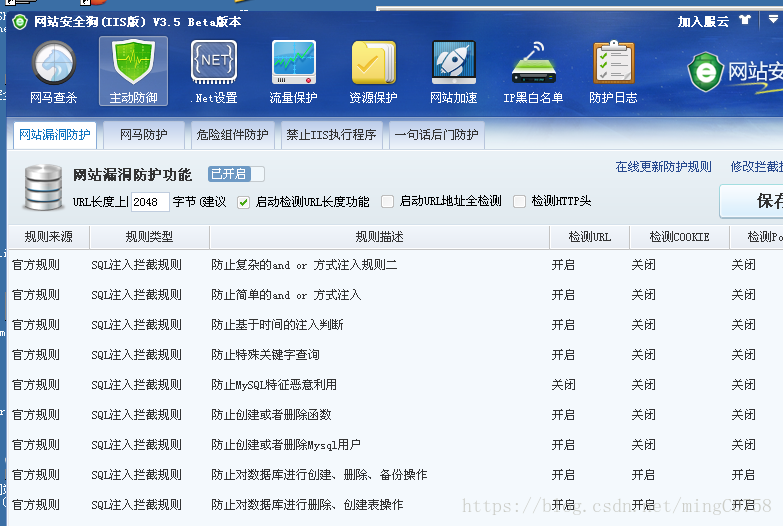Click 检测COOKIE 开启 for 创建、删除、备份操作 rule
The width and height of the screenshot is (783, 526).
pyautogui.click(x=643, y=475)
